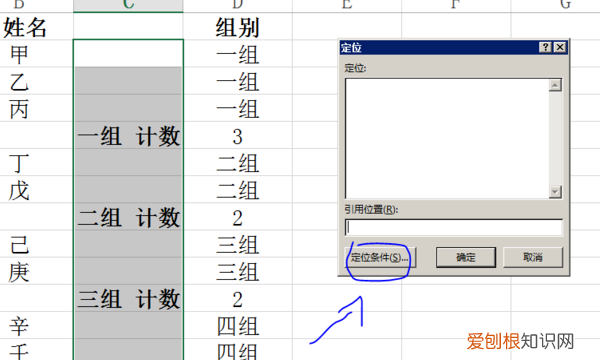600x360 pixels.
Task: Select column C header
Action: point(128,6)
